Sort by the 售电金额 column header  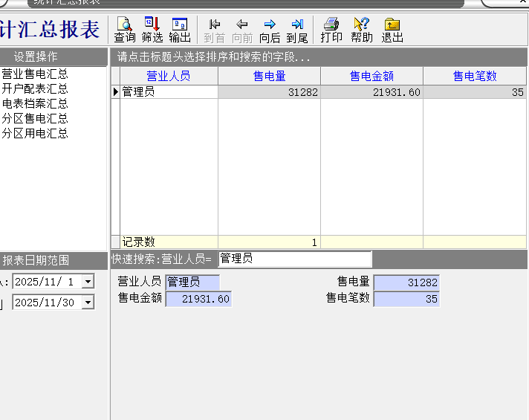click(x=371, y=76)
